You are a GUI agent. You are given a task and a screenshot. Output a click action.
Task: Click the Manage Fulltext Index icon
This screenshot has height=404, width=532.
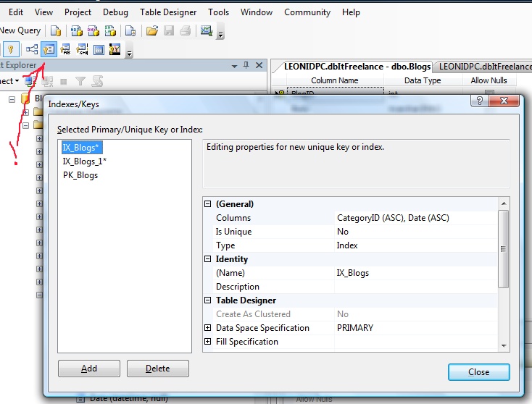(x=65, y=50)
